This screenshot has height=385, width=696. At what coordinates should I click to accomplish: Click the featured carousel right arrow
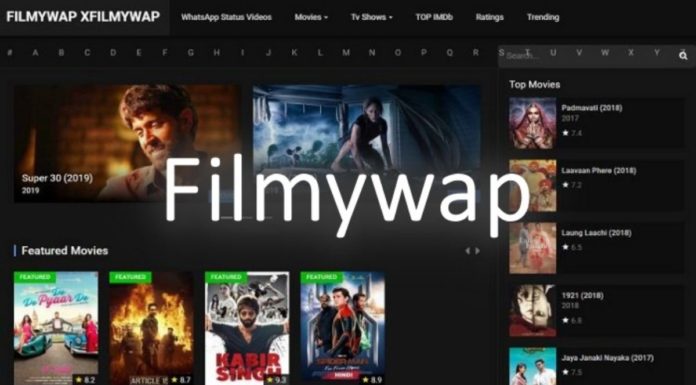(x=477, y=251)
